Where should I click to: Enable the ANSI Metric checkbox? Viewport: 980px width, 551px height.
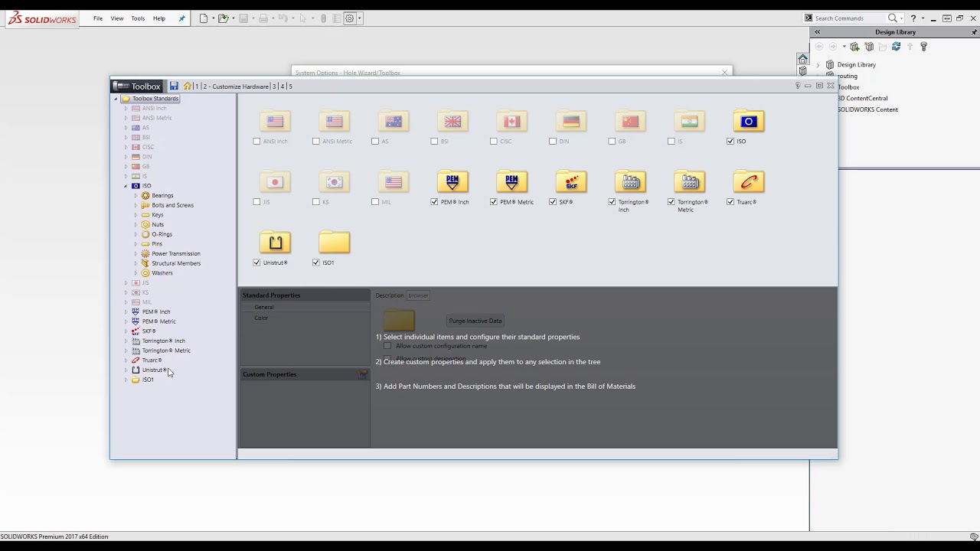pos(315,141)
